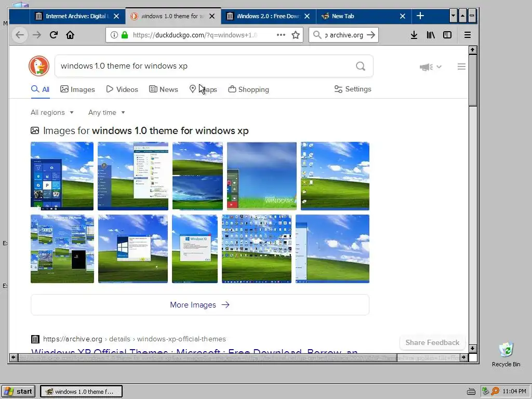Click the browser search box with archive.org
Image resolution: width=532 pixels, height=399 pixels.
click(344, 35)
